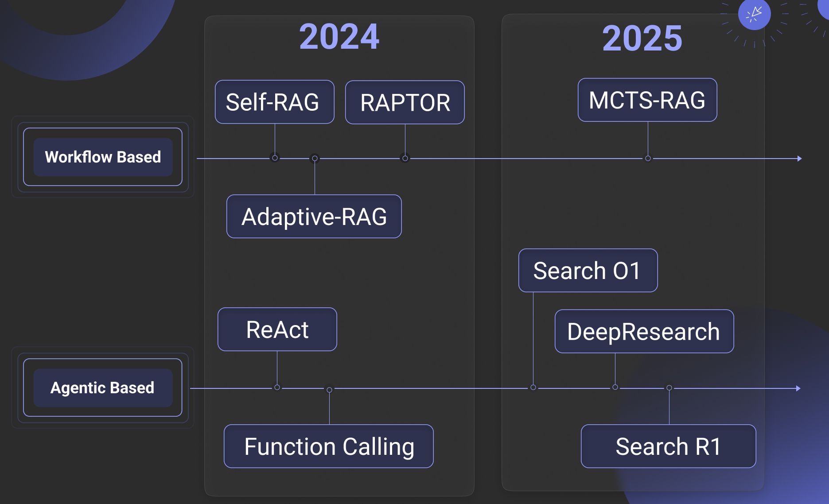Click the Workflow Based category label

(x=103, y=157)
